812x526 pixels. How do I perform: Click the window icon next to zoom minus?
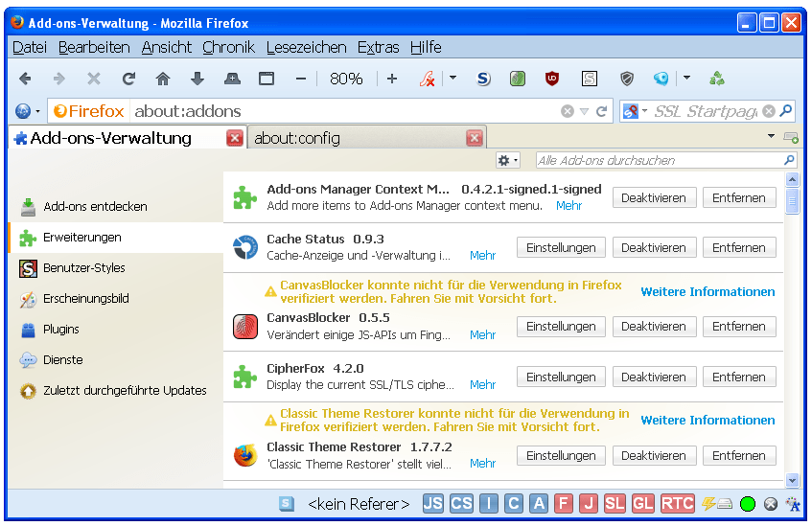pos(267,79)
